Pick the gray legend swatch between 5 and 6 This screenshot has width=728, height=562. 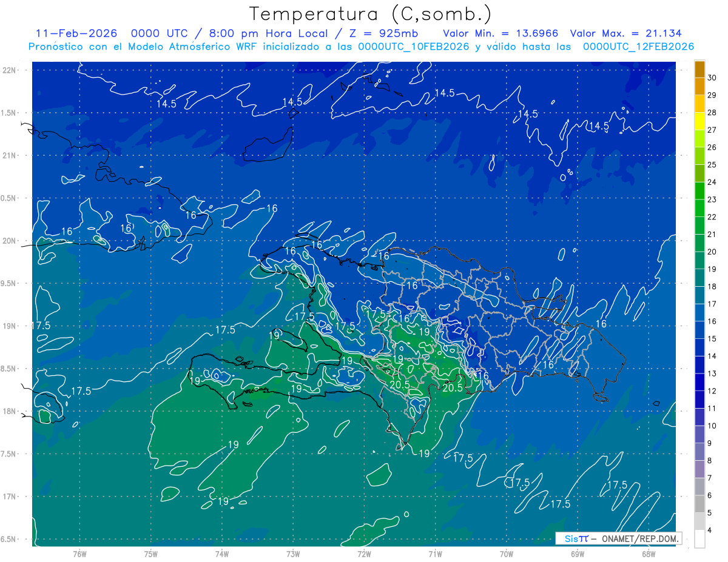pyautogui.click(x=699, y=504)
